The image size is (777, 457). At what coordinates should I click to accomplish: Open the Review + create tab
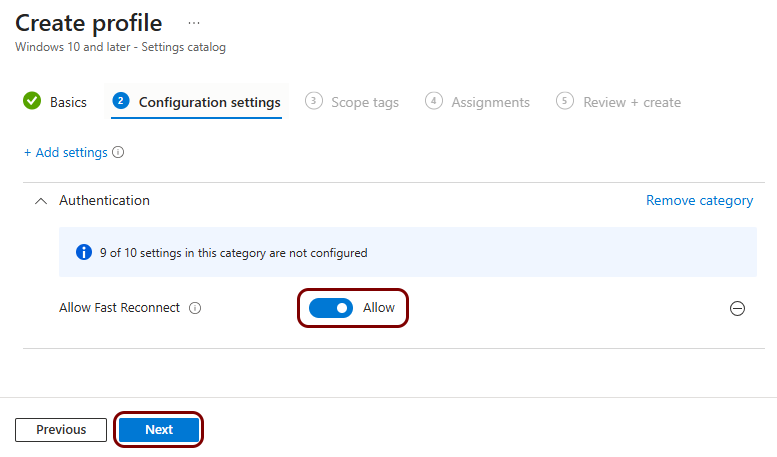pyautogui.click(x=632, y=102)
